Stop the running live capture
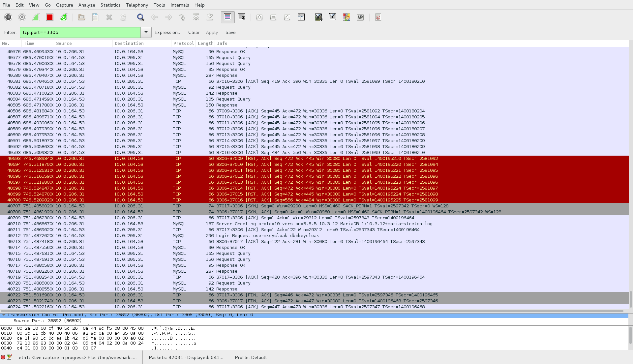 pyautogui.click(x=50, y=17)
